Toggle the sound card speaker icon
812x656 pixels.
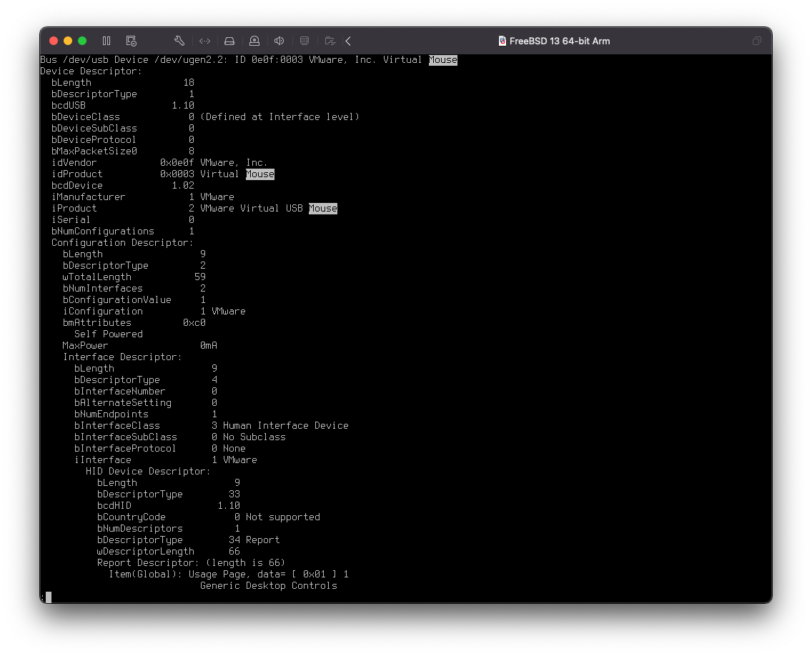tap(279, 41)
